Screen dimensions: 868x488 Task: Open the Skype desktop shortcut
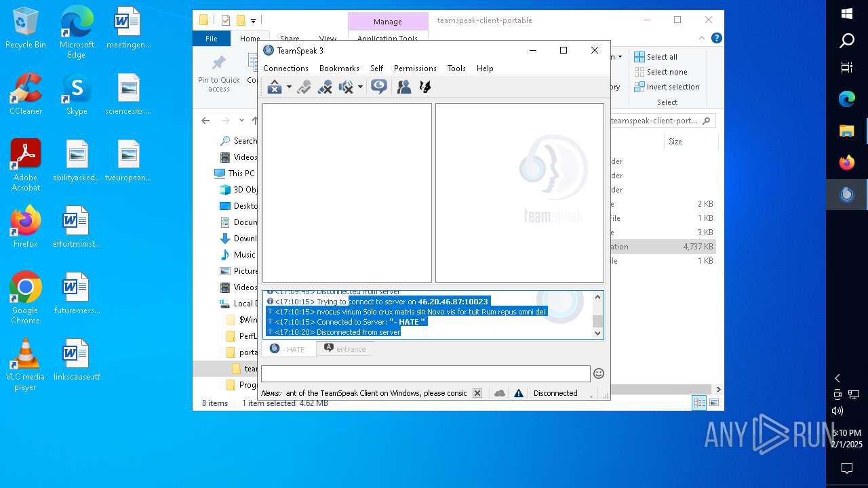(77, 94)
